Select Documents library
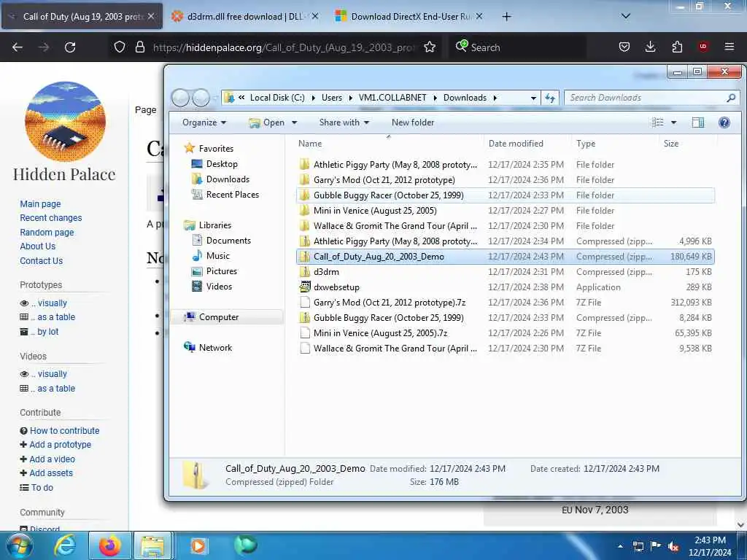This screenshot has width=747, height=560. coord(228,241)
